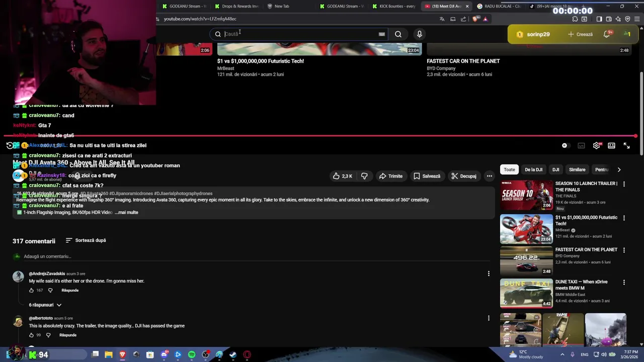
Task: Click the share page icon in address bar
Action: coord(463,19)
